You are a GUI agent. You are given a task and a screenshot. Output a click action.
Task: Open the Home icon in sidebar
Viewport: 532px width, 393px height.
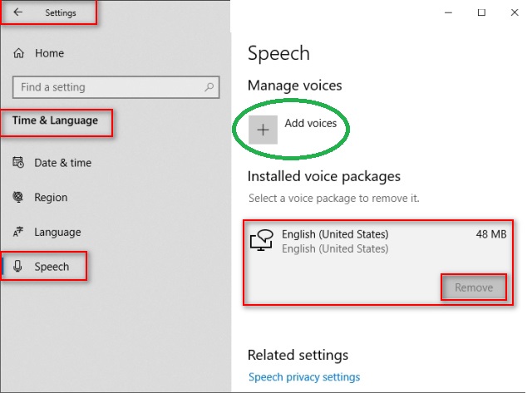tap(18, 53)
